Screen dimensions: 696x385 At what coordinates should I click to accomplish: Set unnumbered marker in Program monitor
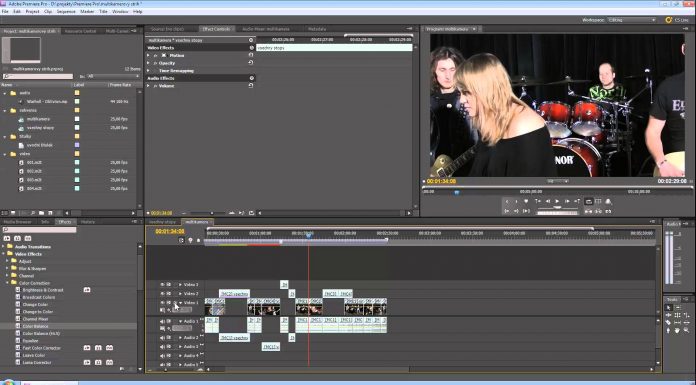[526, 202]
